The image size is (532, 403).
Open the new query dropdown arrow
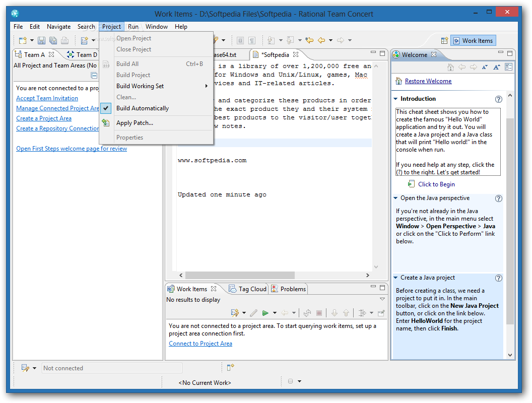click(x=244, y=313)
